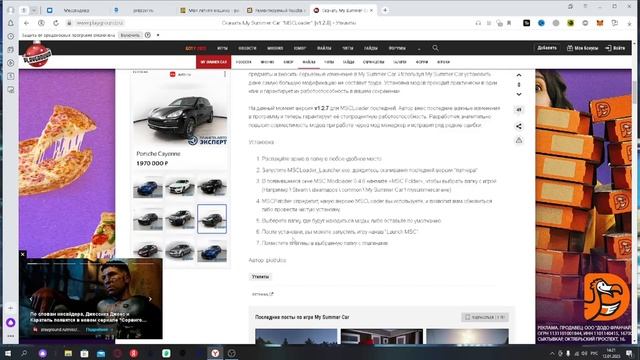Go back using the browser back arrow
Screen dimensions: 640x360
(x=27, y=23)
